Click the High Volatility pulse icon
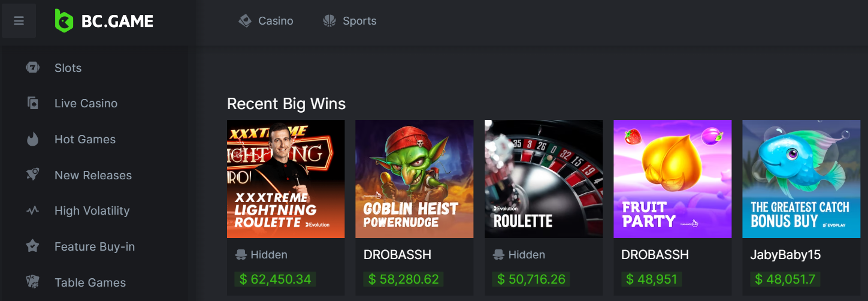The image size is (868, 301). click(32, 210)
